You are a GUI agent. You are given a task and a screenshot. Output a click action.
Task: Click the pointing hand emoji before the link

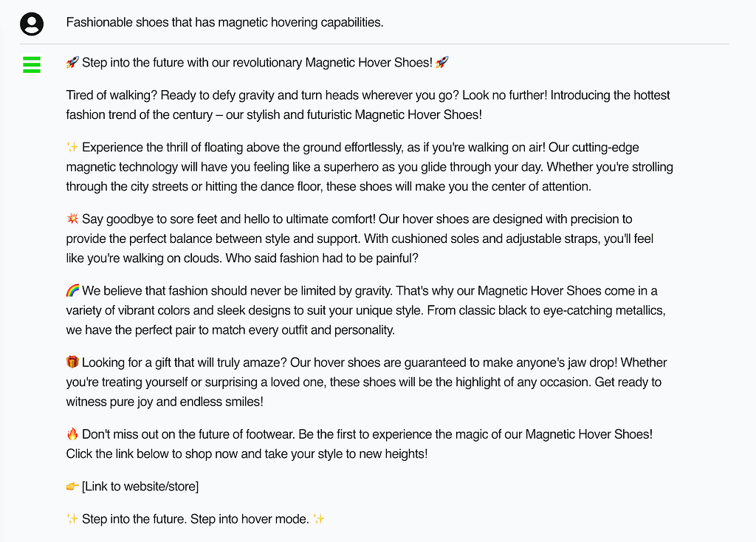[72, 486]
